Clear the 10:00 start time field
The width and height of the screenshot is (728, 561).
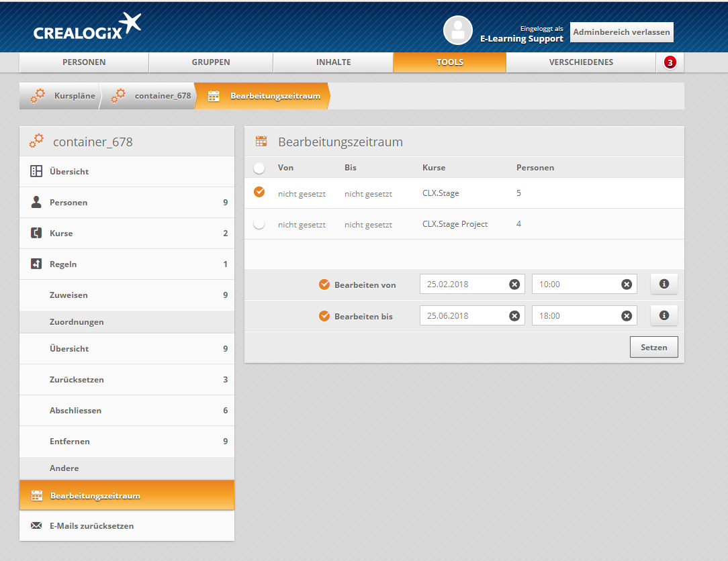click(627, 285)
